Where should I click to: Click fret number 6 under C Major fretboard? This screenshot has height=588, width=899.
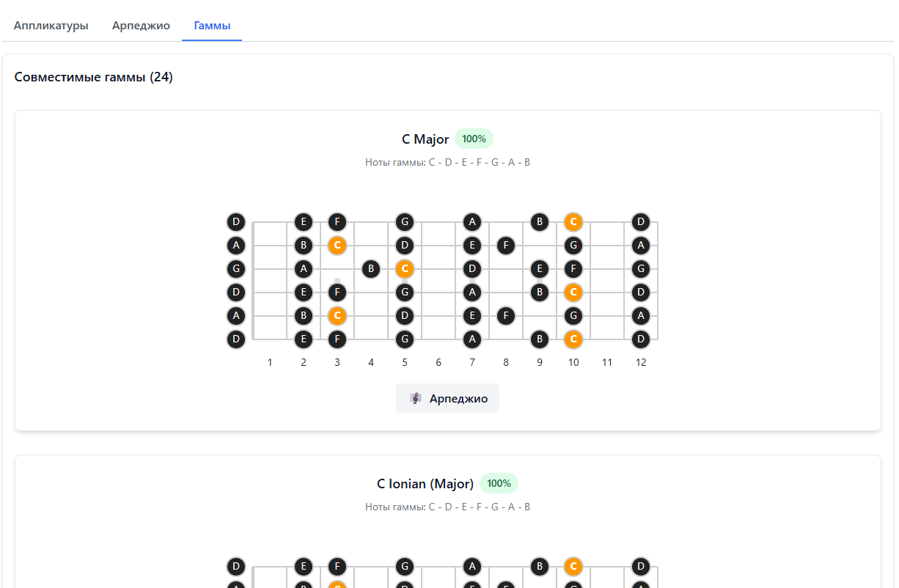439,362
